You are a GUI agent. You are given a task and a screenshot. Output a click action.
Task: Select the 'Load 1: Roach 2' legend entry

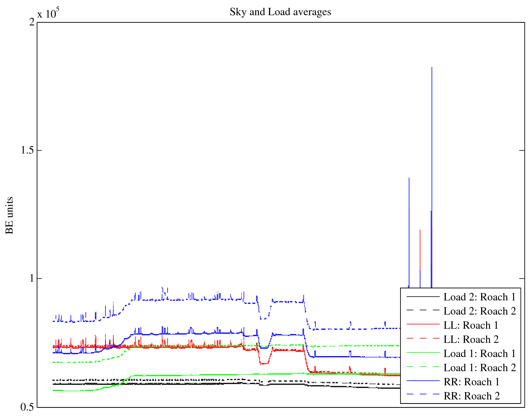point(480,368)
